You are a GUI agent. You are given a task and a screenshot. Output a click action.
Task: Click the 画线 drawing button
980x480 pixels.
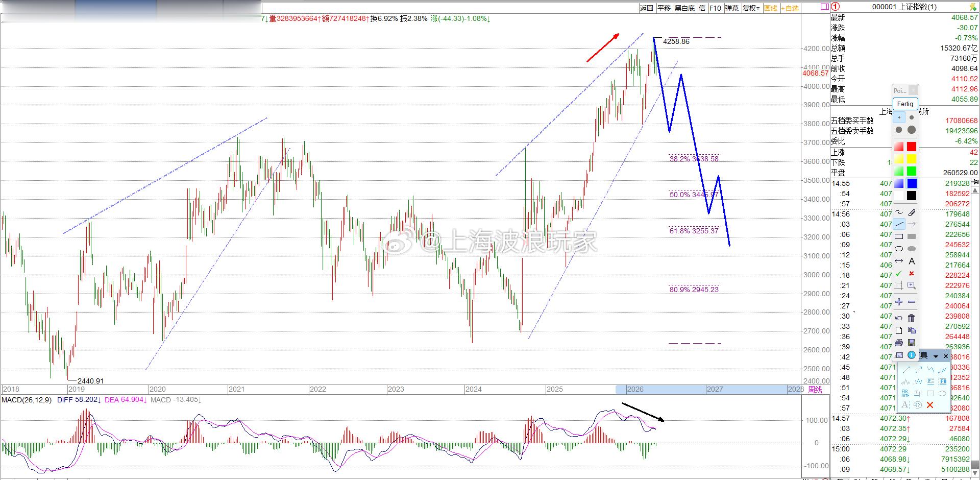click(771, 8)
